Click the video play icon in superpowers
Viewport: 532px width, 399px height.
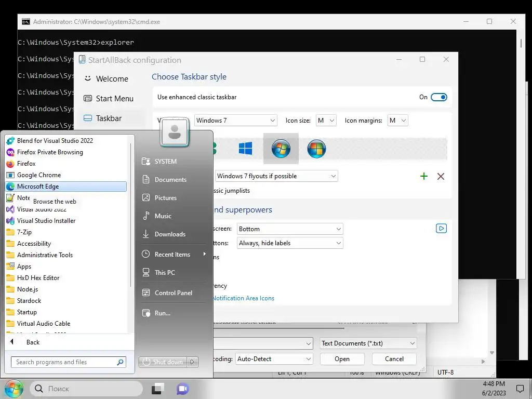click(x=441, y=229)
